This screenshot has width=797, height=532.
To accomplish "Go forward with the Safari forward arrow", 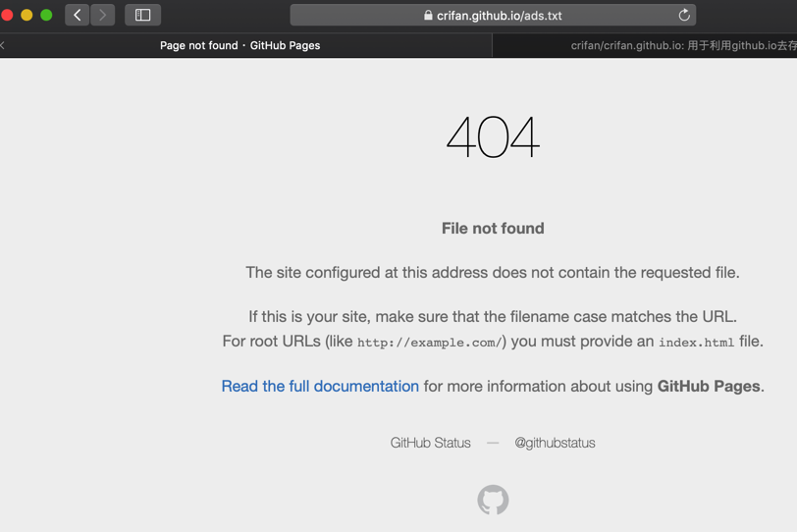I will coord(103,16).
